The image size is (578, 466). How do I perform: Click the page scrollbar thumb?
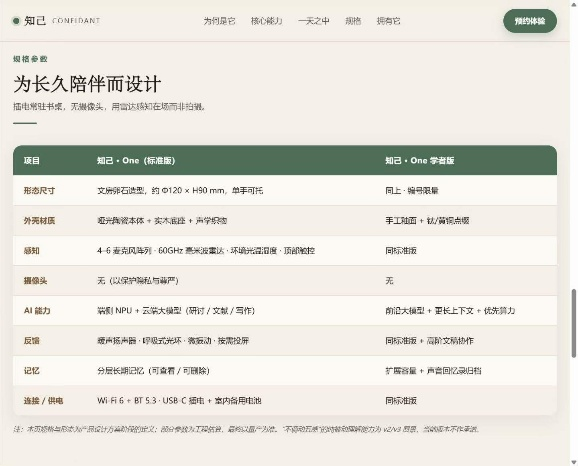[574, 323]
